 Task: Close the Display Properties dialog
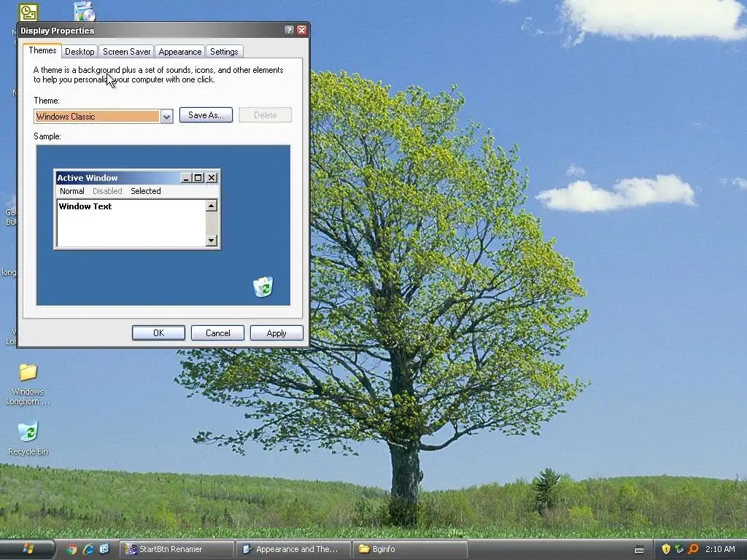click(301, 30)
